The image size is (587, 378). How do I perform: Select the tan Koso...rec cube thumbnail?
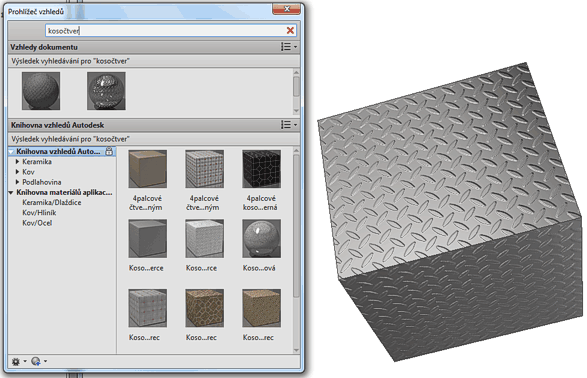(261, 308)
